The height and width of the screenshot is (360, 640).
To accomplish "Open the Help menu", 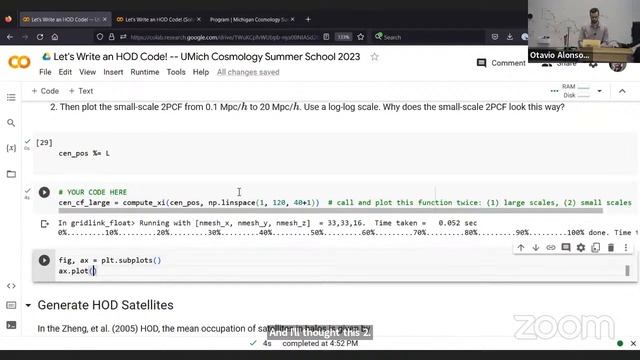I will pos(201,72).
